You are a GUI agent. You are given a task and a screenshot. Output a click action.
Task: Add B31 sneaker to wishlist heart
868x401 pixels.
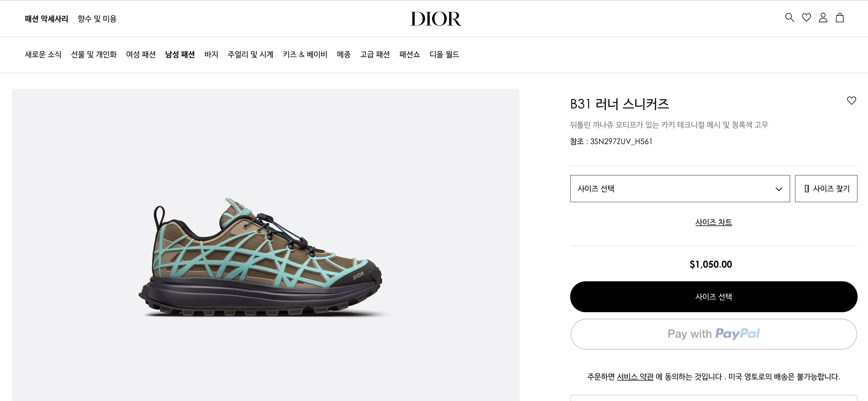click(851, 100)
